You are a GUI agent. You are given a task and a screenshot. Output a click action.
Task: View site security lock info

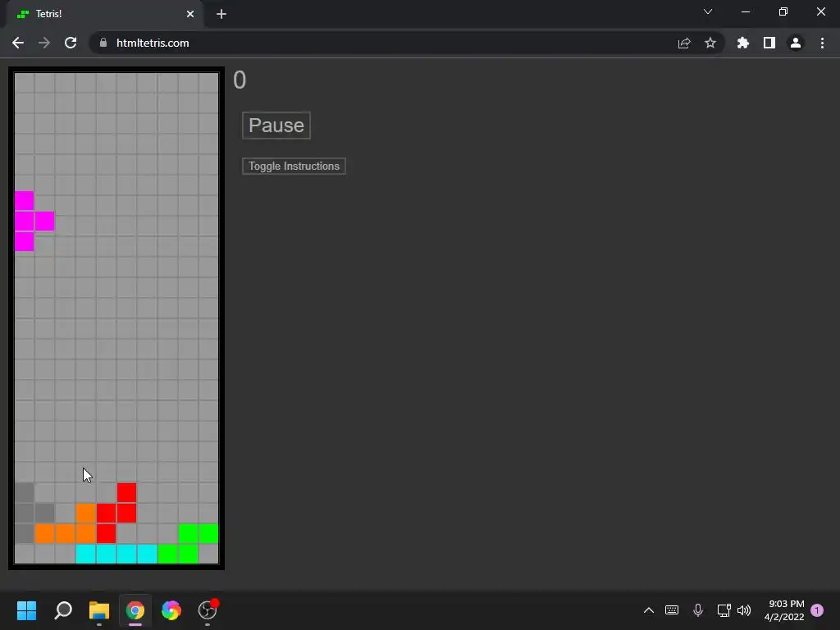click(103, 43)
